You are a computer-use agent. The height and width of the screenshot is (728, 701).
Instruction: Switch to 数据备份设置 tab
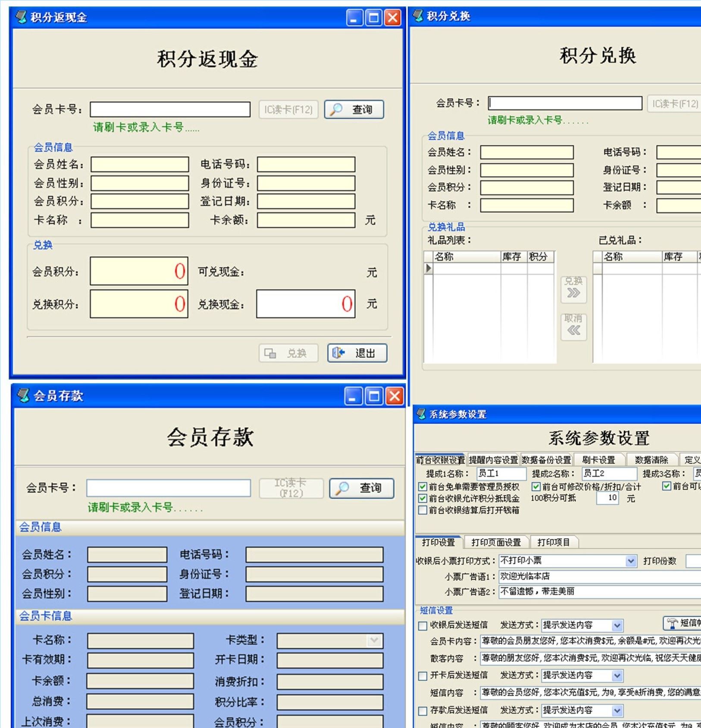pyautogui.click(x=546, y=459)
